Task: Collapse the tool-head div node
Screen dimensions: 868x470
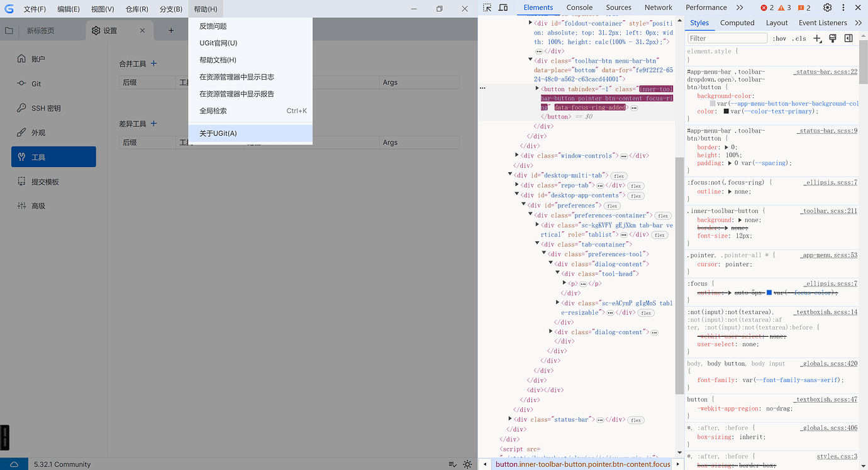Action: tap(557, 273)
